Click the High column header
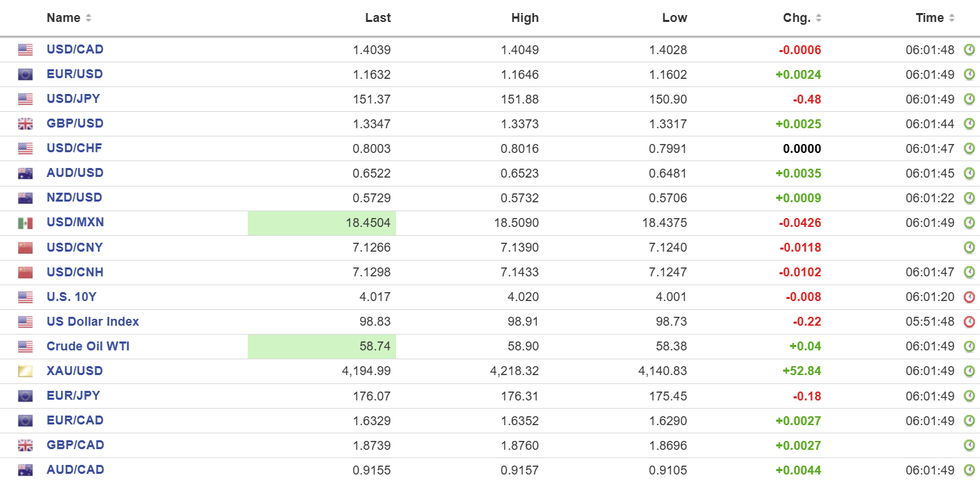This screenshot has width=980, height=480. [525, 18]
